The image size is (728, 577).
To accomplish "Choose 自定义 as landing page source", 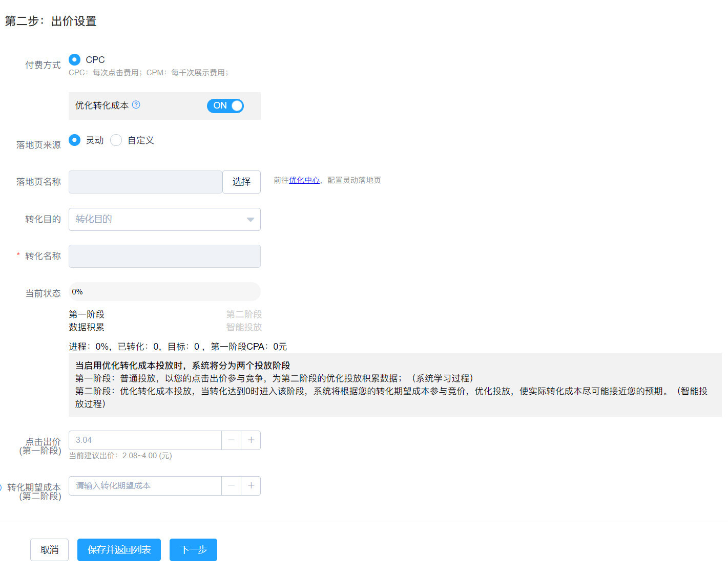I will 116,140.
